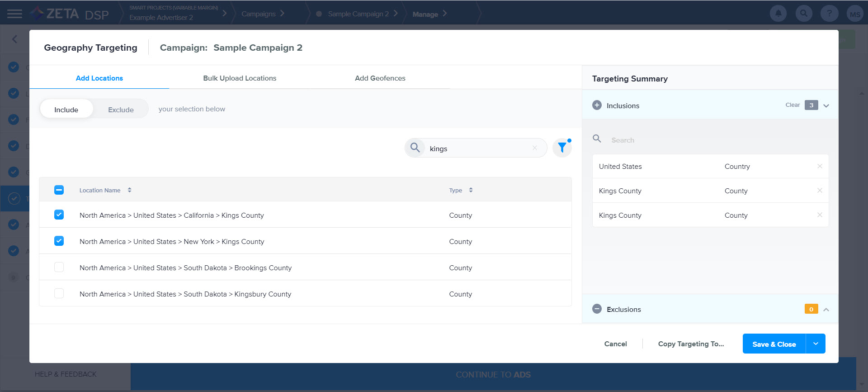
Task: Click the top bar search icon
Action: pyautogui.click(x=803, y=14)
